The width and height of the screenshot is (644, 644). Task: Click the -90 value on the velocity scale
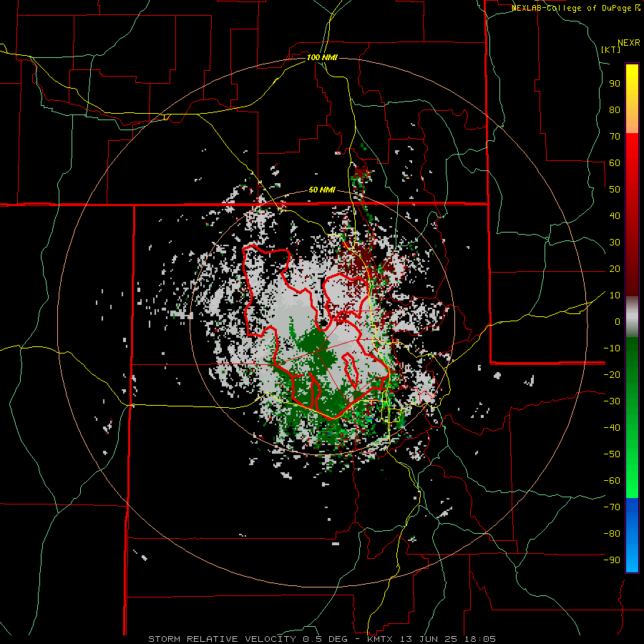[612, 560]
